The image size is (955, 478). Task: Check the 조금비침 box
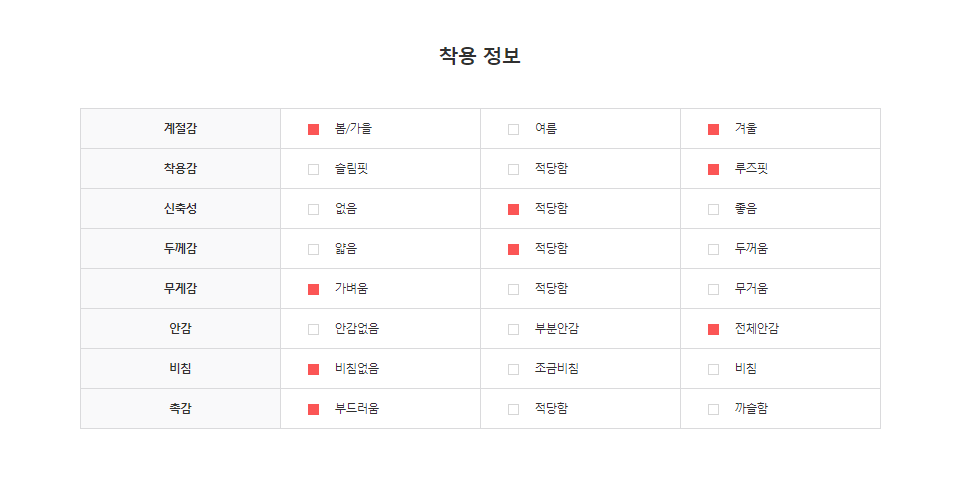pos(513,369)
